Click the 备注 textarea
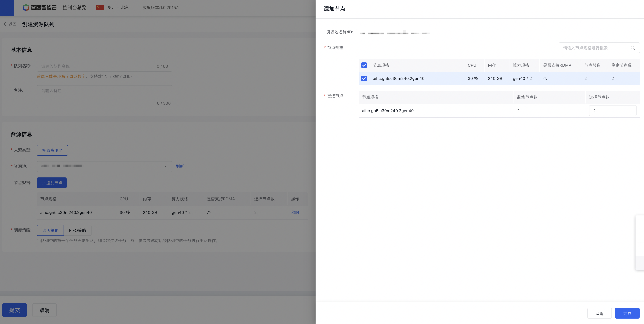Viewport: 644px width, 324px height. point(105,97)
